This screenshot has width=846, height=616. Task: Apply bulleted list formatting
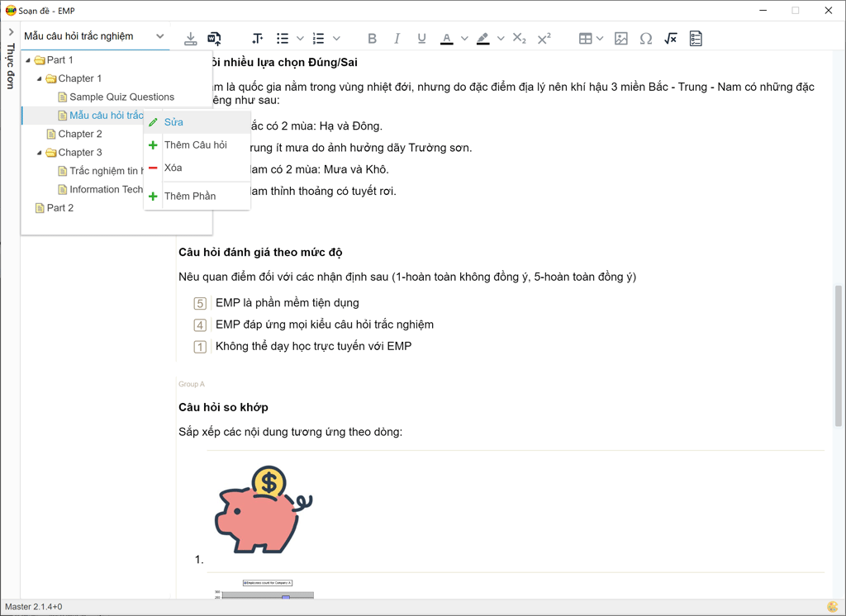point(283,38)
